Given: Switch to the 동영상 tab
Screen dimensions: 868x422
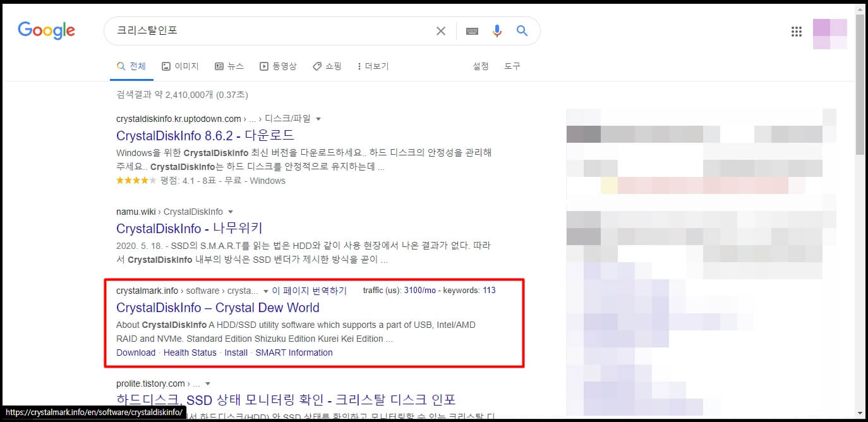Looking at the screenshot, I should [x=278, y=66].
